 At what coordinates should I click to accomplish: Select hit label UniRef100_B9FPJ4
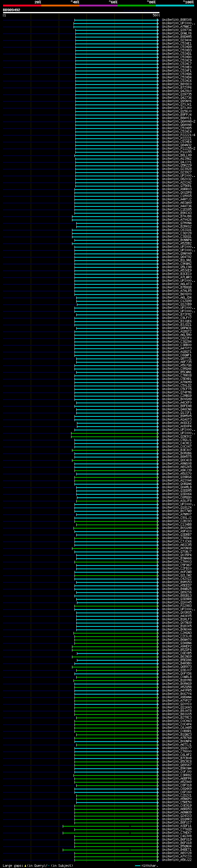coord(176,115)
